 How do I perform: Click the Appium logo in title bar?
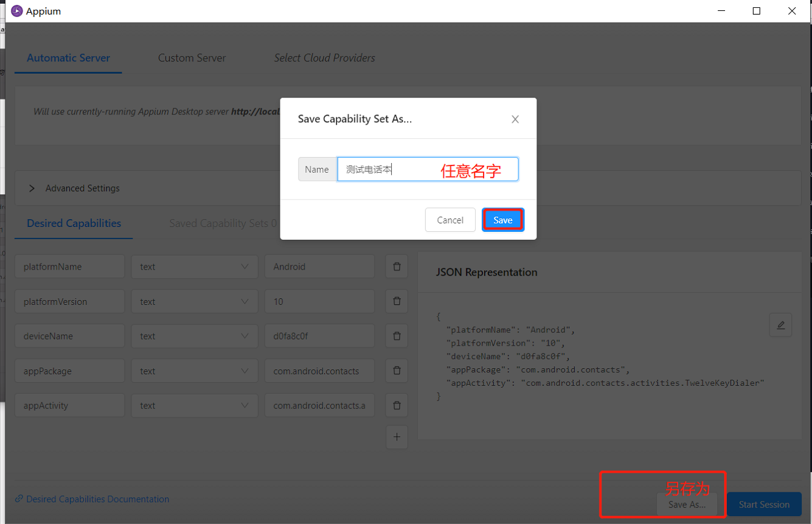pyautogui.click(x=17, y=11)
